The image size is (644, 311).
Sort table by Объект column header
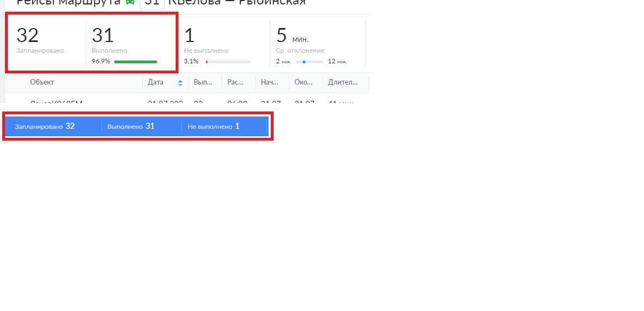[42, 82]
